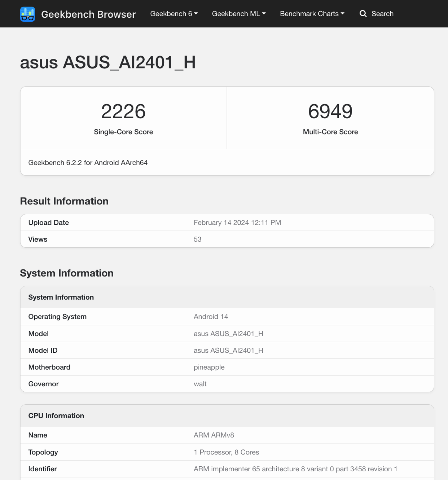
Task: Click the Model ID row label
Action: coord(43,351)
